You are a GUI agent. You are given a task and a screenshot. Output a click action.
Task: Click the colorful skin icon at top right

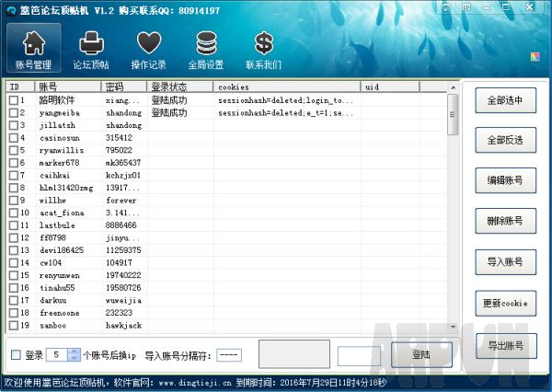click(535, 56)
